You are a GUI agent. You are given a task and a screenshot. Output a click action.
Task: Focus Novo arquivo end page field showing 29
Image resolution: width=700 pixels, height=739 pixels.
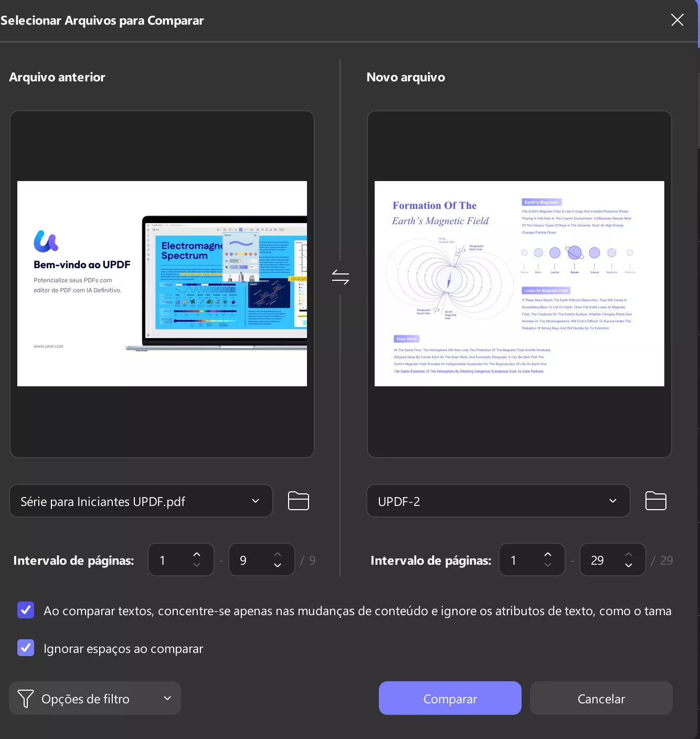click(x=613, y=560)
